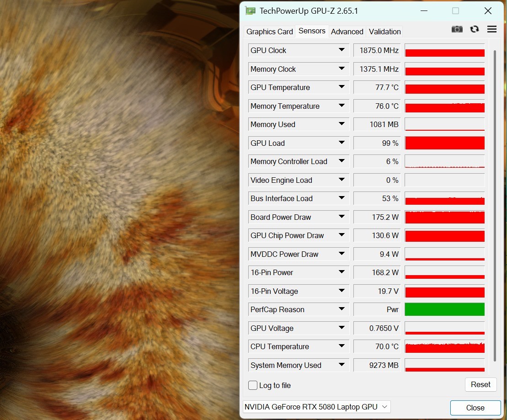Viewport: 507px width, 420px height.
Task: Go to the Validation tab
Action: (384, 32)
